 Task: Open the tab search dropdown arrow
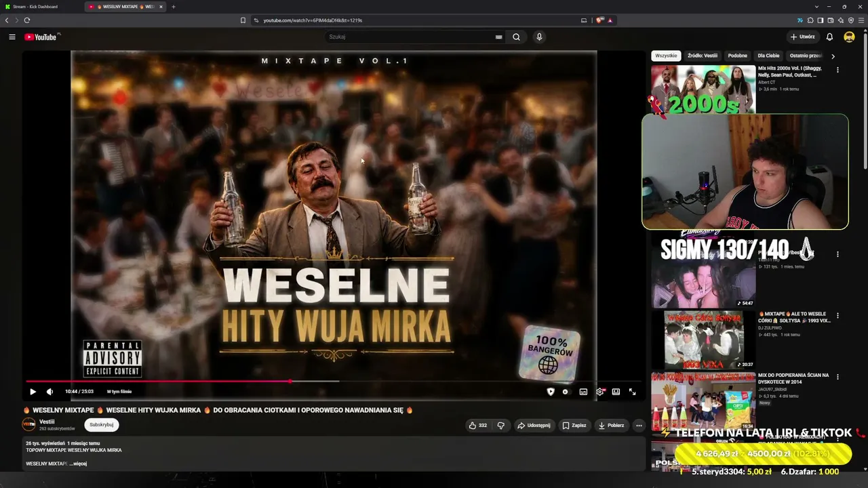pyautogui.click(x=816, y=7)
